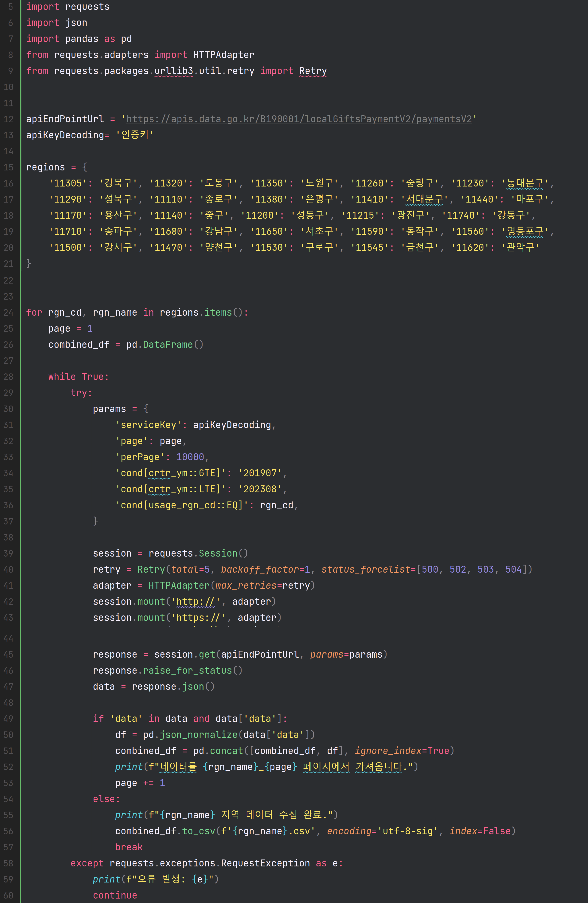The height and width of the screenshot is (903, 588).
Task: Click the continue keyword on the last line
Action: [x=115, y=895]
